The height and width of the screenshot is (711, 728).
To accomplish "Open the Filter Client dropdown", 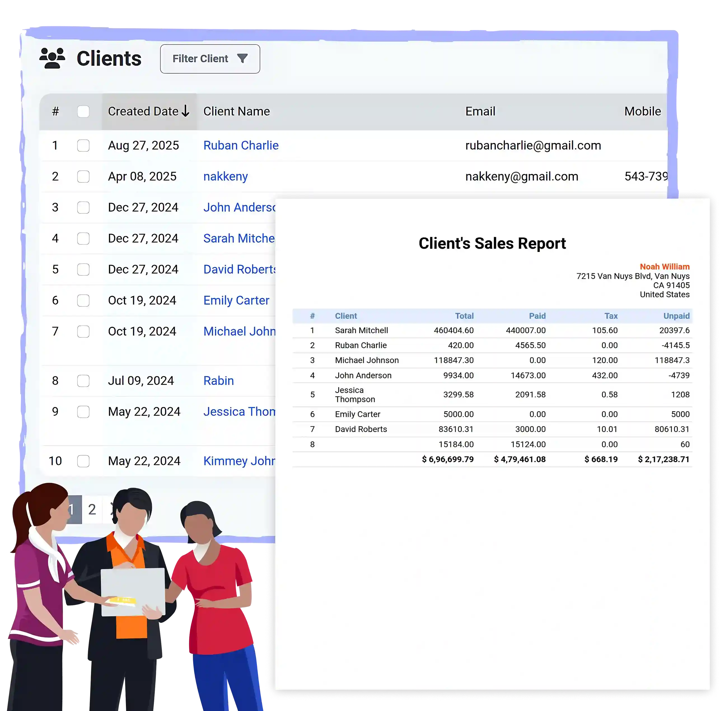I will [x=210, y=58].
